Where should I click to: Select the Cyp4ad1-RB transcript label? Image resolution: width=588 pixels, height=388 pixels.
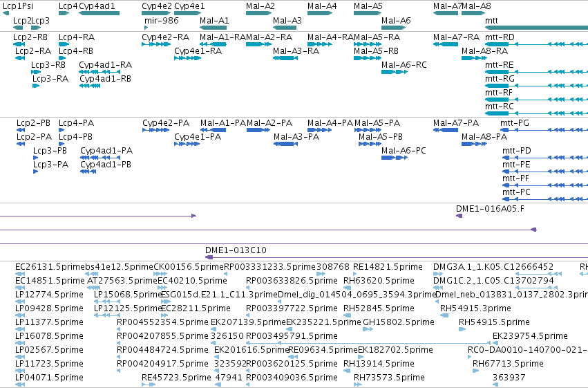(106, 79)
